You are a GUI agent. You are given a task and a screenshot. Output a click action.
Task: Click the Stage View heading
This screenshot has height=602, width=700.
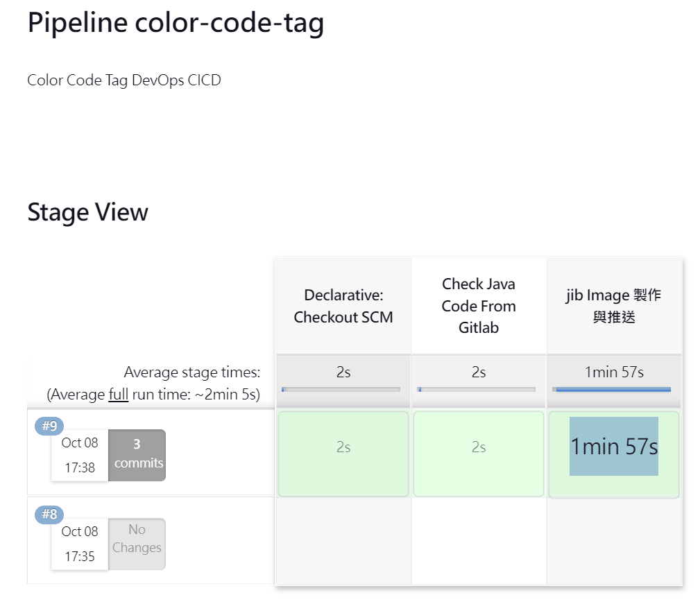point(87,212)
